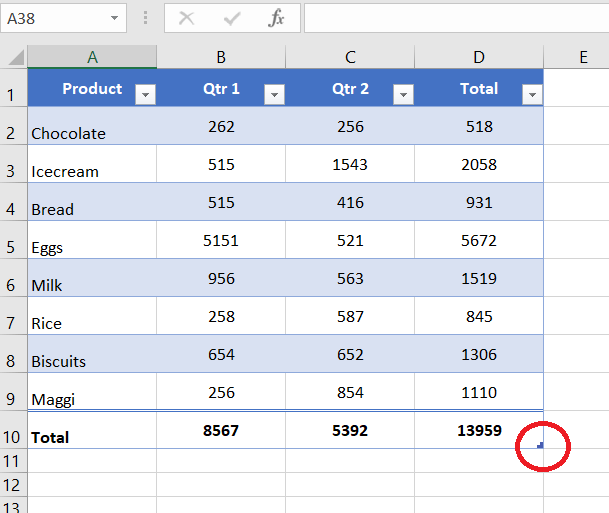This screenshot has height=513, width=609.
Task: Select the Chocolate cell
Action: [x=92, y=126]
